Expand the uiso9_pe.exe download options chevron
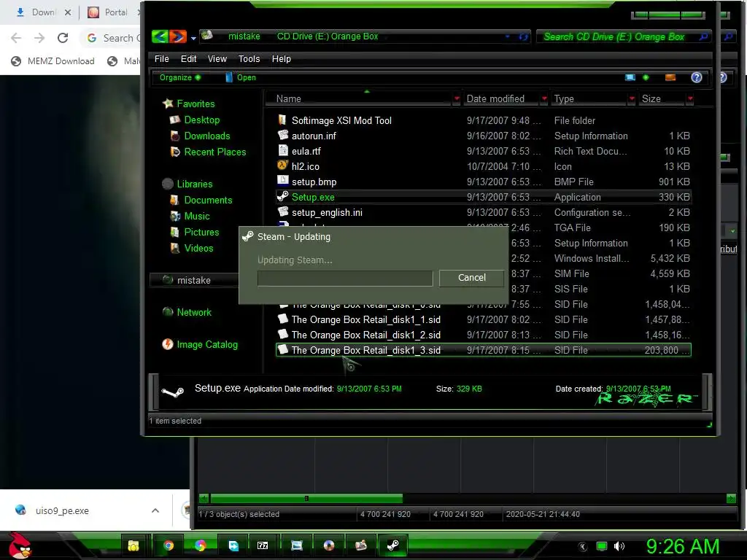Image resolution: width=747 pixels, height=560 pixels. [155, 510]
